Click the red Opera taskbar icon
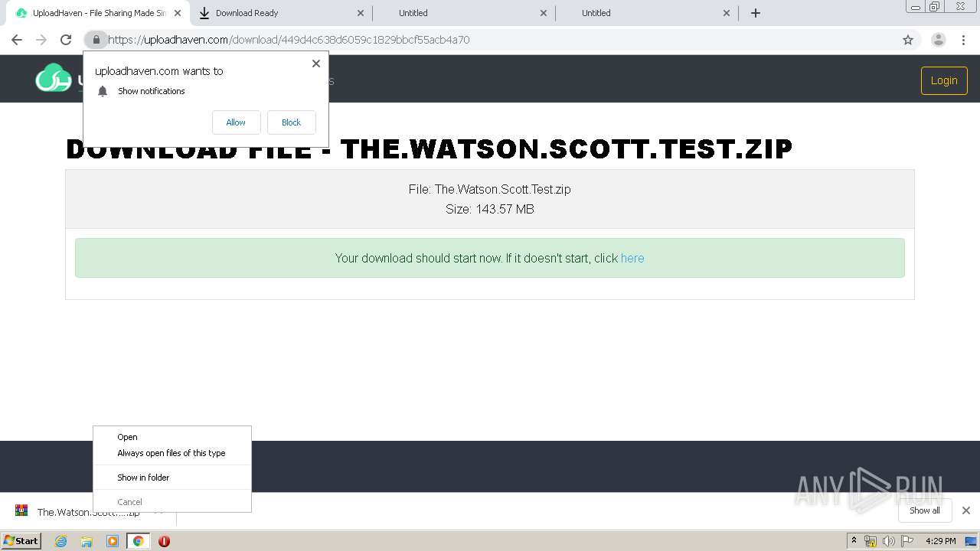 tap(164, 541)
